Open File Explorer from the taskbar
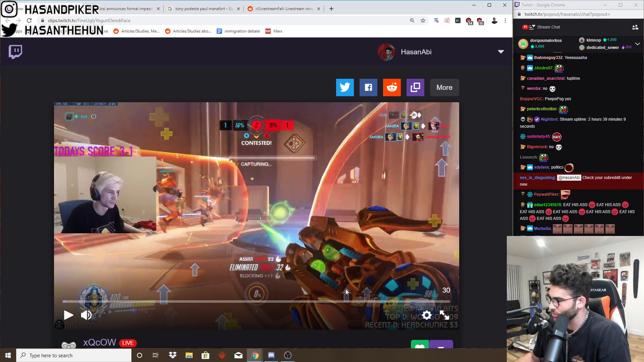This screenshot has width=644, height=362. coord(189,355)
